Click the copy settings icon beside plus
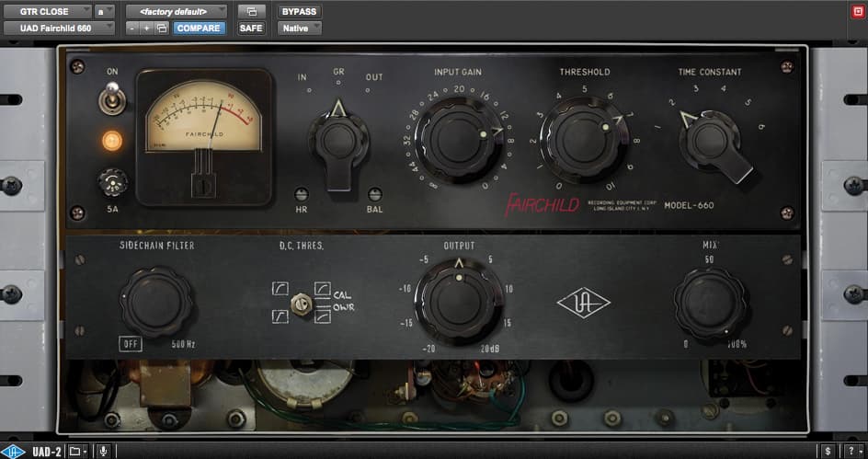Image resolution: width=868 pixels, height=459 pixels. pyautogui.click(x=162, y=28)
